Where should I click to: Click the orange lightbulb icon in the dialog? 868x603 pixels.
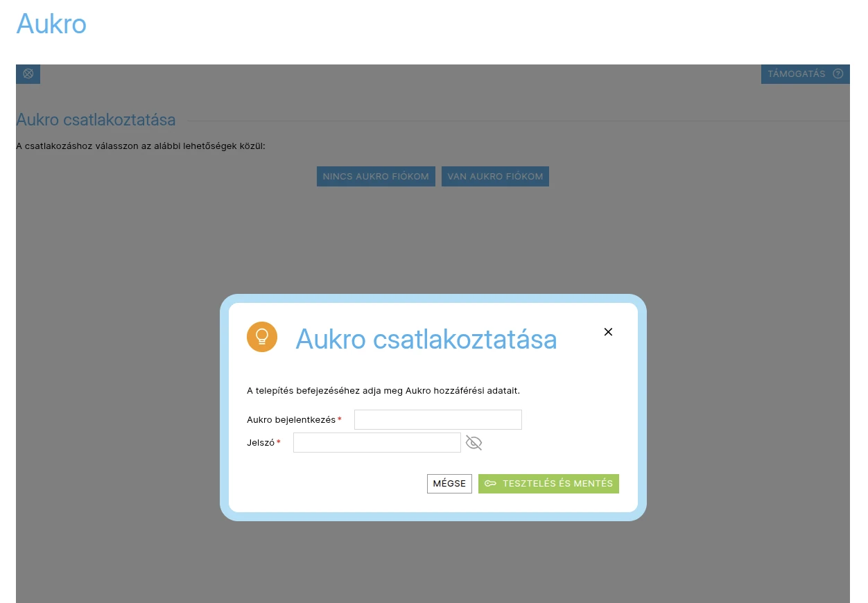click(262, 337)
